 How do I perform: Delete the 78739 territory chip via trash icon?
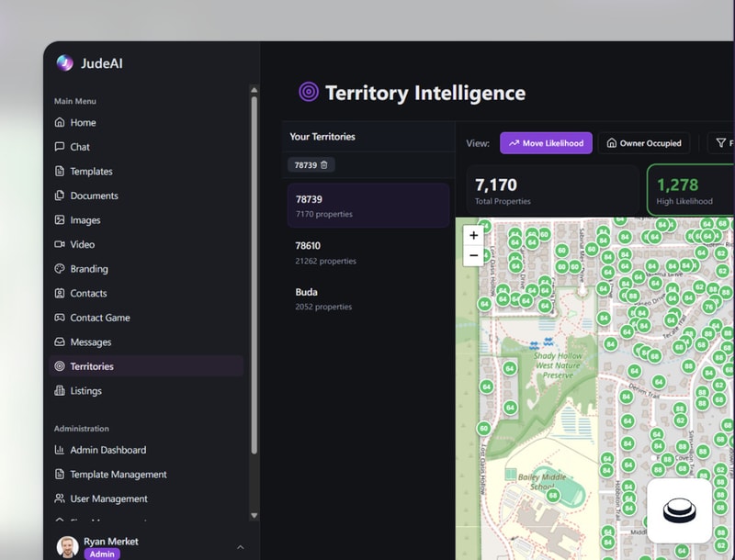click(323, 164)
